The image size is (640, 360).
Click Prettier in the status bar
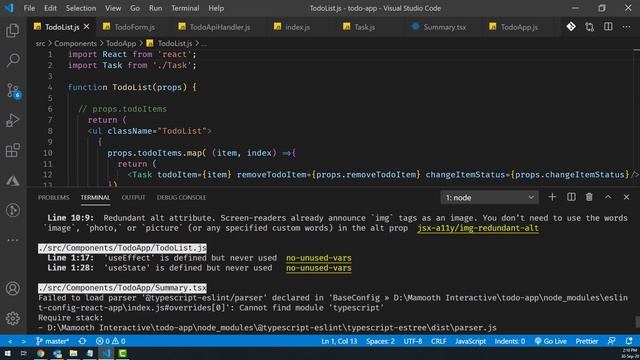pos(587,341)
